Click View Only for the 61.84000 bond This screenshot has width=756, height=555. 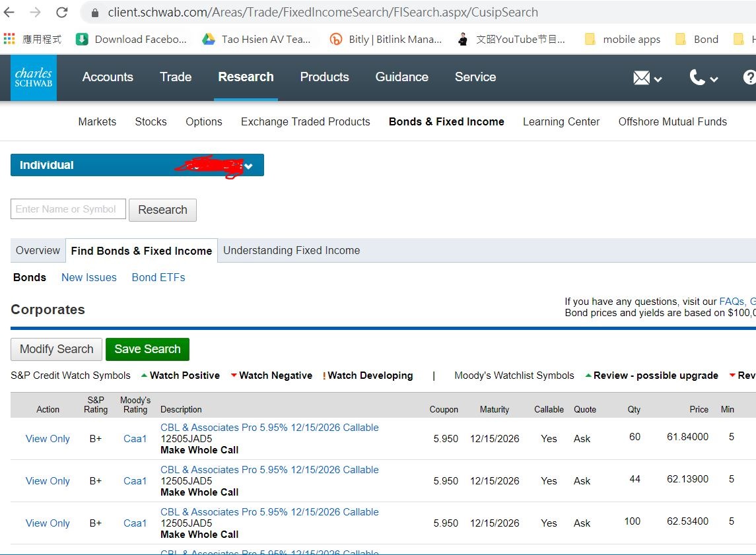48,439
